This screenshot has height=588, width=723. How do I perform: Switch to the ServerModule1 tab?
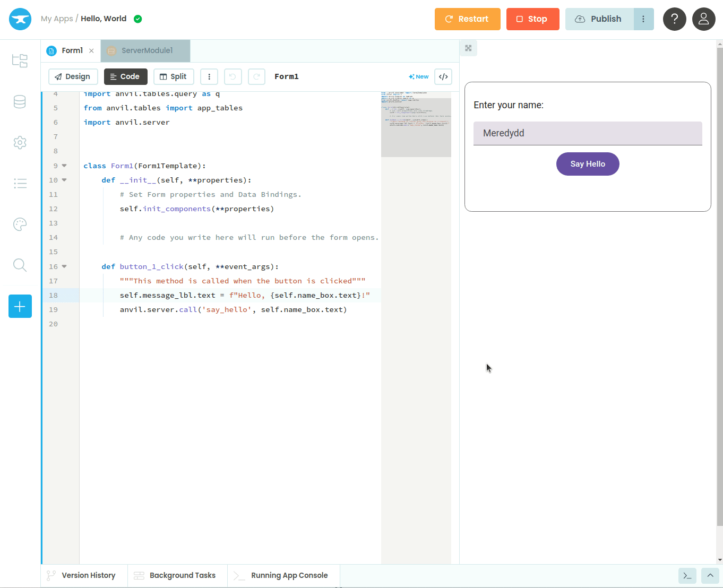tap(147, 50)
